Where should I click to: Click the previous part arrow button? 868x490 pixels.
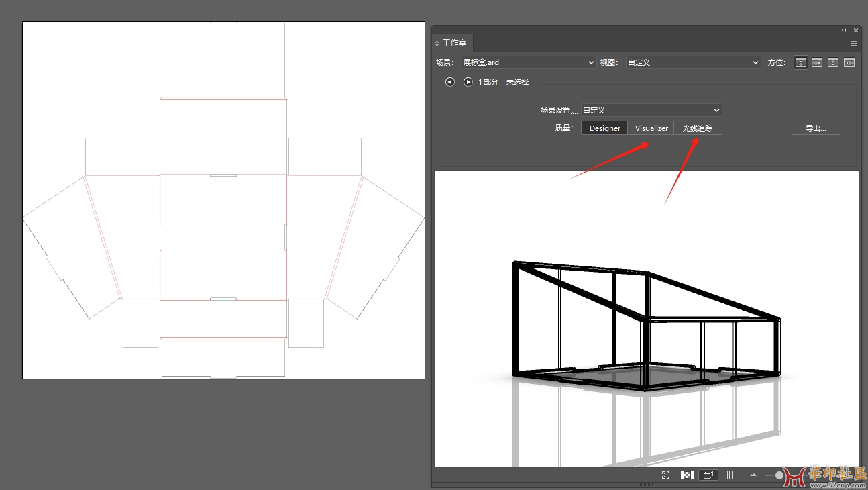(449, 82)
